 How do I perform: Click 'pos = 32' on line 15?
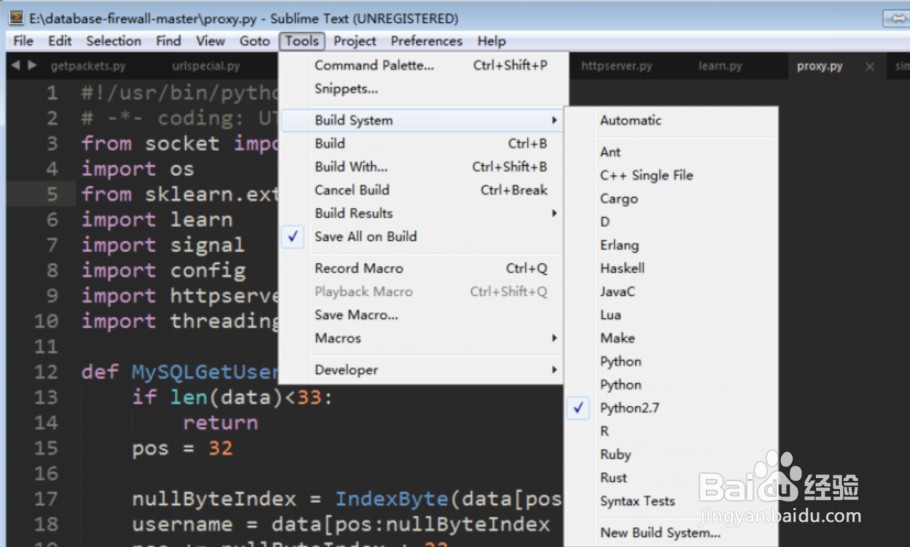tap(182, 448)
